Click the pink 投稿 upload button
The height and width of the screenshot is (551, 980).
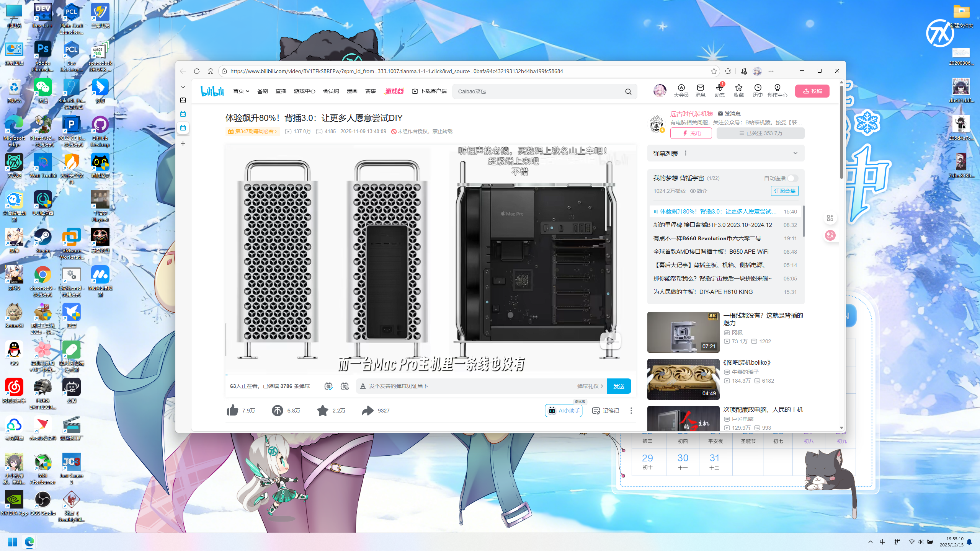click(812, 91)
